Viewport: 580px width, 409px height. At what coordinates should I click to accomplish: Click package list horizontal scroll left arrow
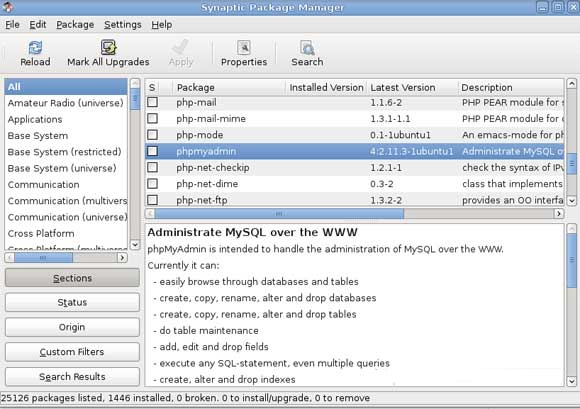pos(150,213)
